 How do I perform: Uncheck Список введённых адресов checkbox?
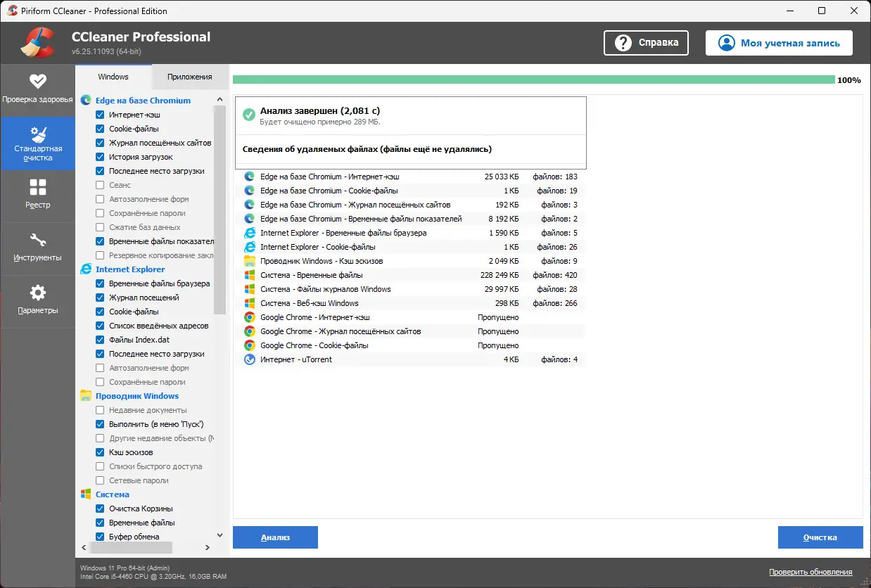[x=100, y=326]
